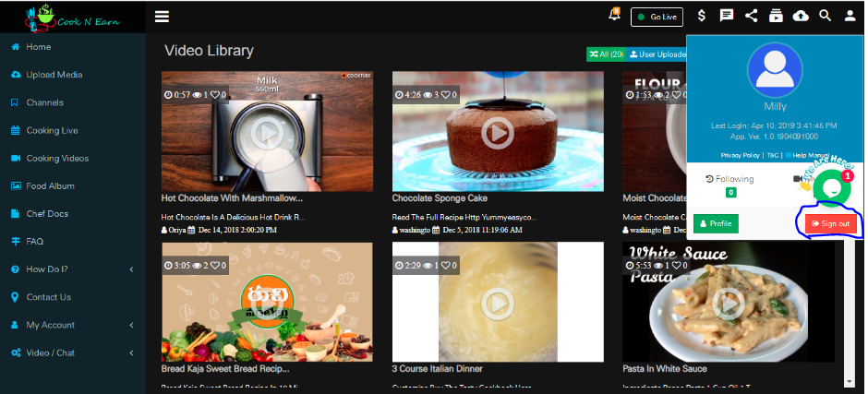Image resolution: width=868 pixels, height=394 pixels.
Task: Click the green Profile button
Action: 716,223
